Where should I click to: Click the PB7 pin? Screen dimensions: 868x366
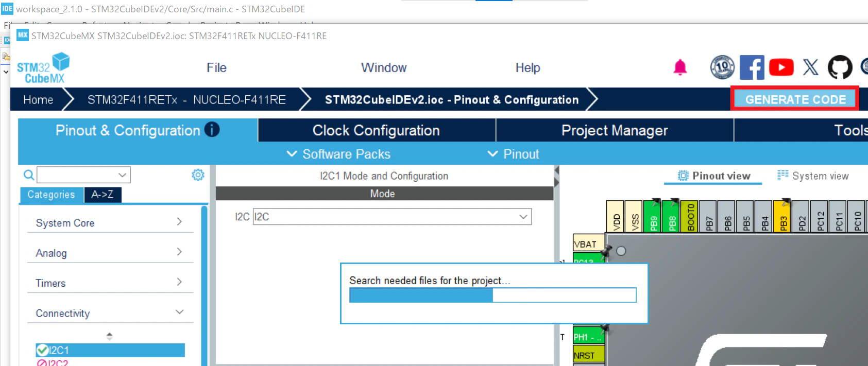pos(708,217)
